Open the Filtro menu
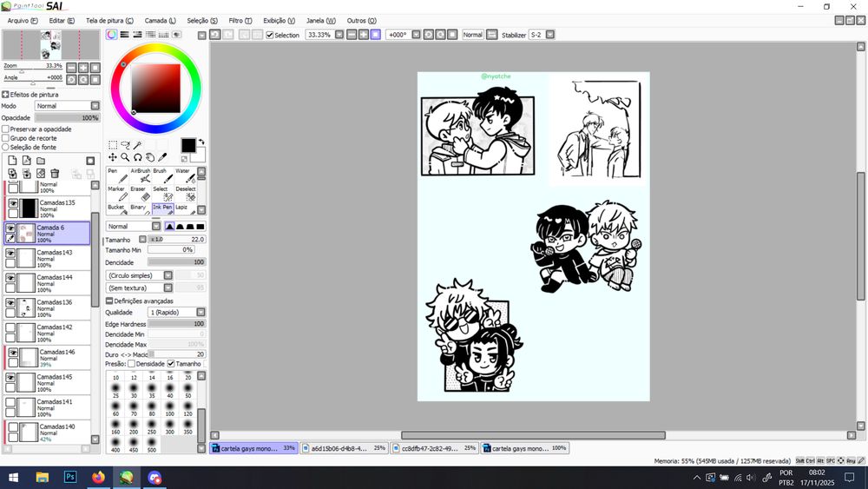Viewport: 868px width, 489px height. point(240,21)
